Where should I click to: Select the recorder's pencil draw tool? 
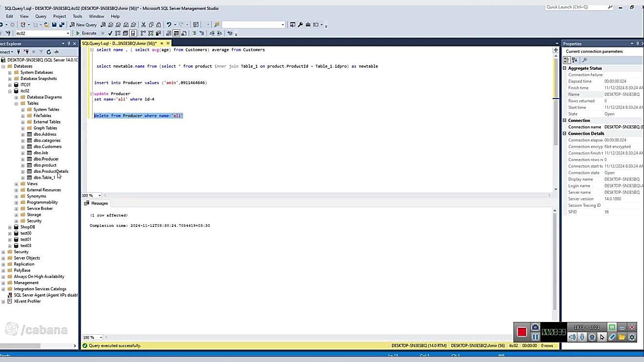pos(612,337)
